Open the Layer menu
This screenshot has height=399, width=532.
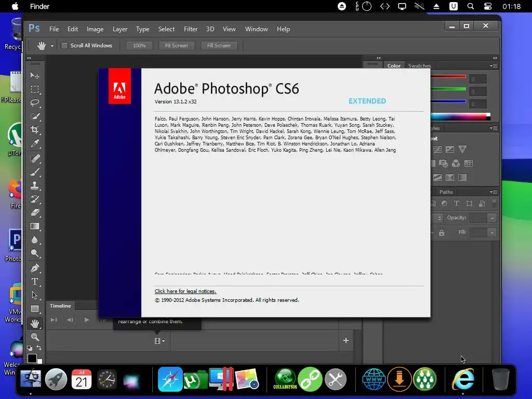(x=120, y=29)
